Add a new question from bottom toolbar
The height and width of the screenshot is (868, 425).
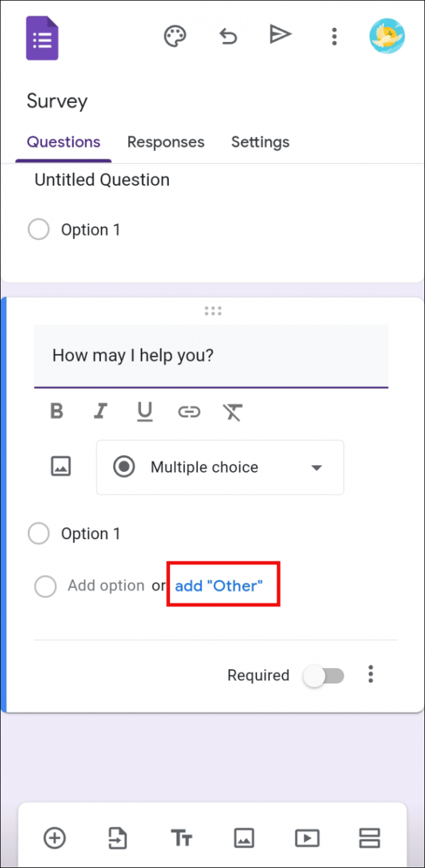pos(55,838)
